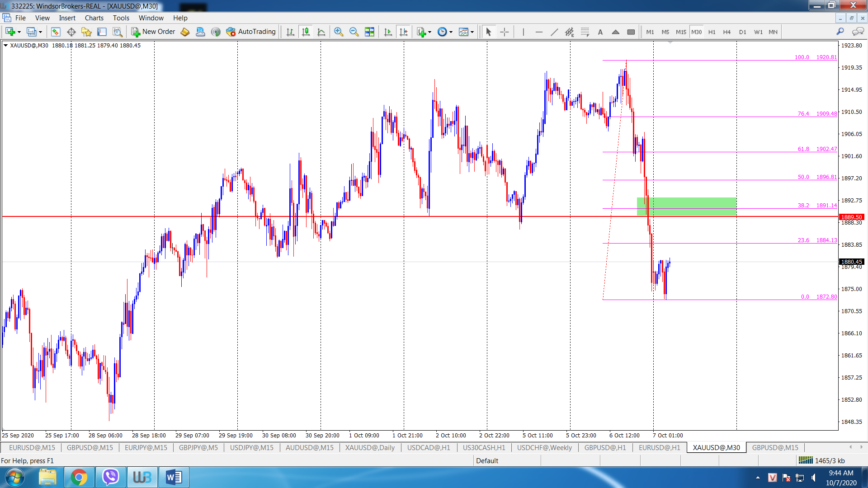Viewport: 868px width, 488px height.
Task: Open the Tools menu
Action: pyautogui.click(x=121, y=18)
